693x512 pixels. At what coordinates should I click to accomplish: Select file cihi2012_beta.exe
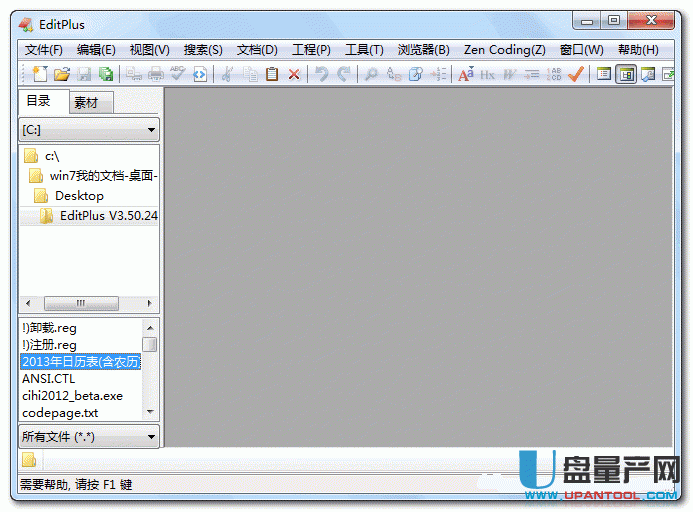(72, 396)
